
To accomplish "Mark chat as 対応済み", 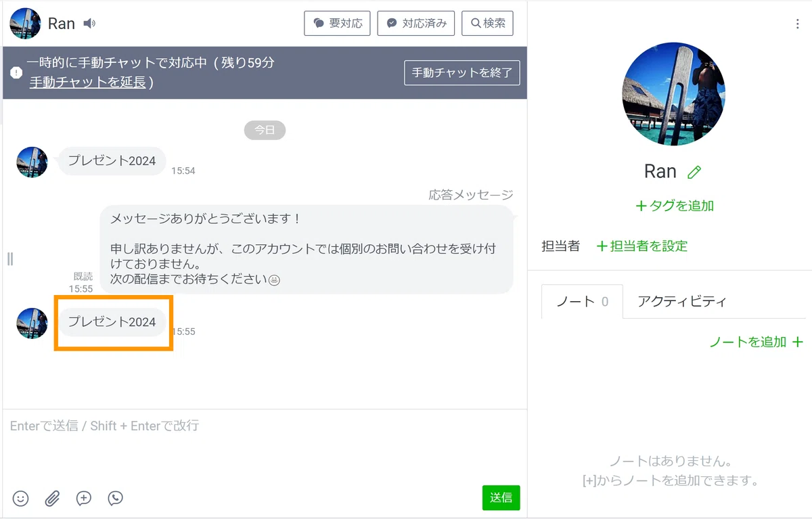I will (416, 23).
